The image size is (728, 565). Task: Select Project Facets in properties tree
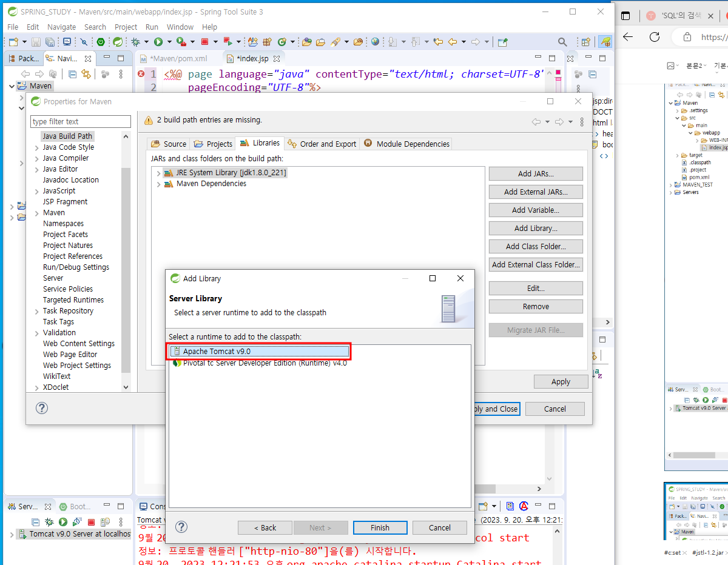(66, 235)
